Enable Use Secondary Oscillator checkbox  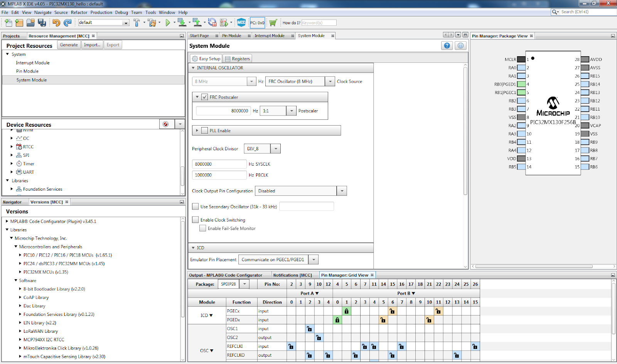(196, 206)
